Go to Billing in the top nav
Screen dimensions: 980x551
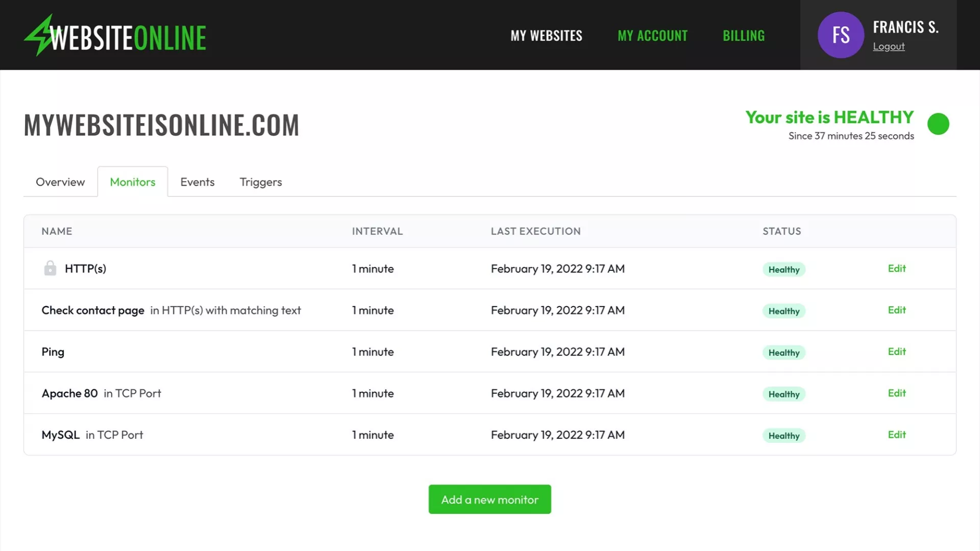(x=743, y=36)
